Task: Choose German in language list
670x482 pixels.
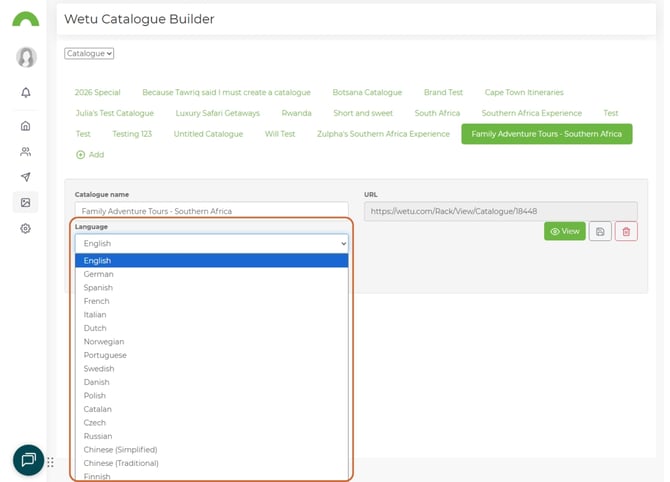Action: (x=212, y=274)
